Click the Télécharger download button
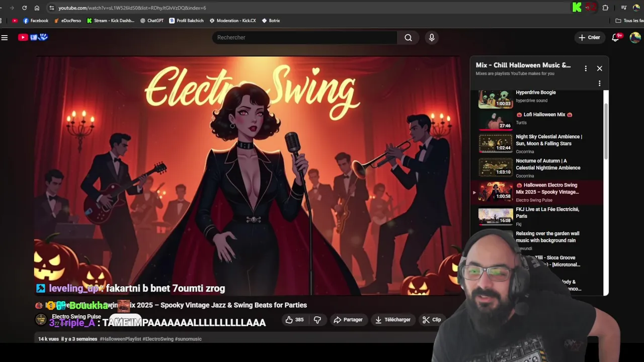The image size is (644, 362). click(x=393, y=320)
